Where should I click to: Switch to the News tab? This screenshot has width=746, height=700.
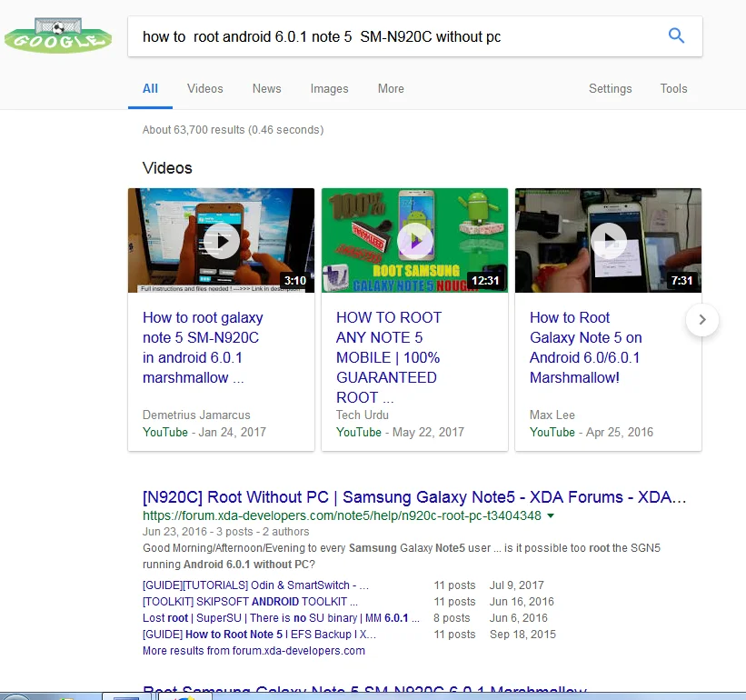pyautogui.click(x=266, y=88)
